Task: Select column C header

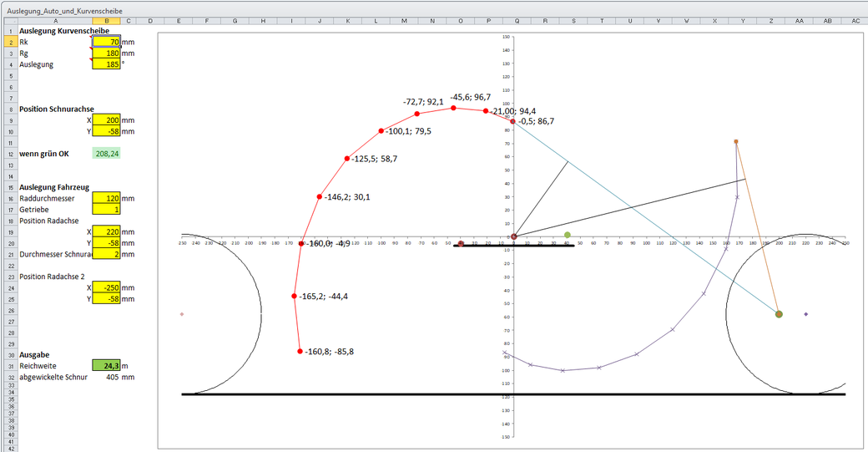Action: [x=129, y=21]
